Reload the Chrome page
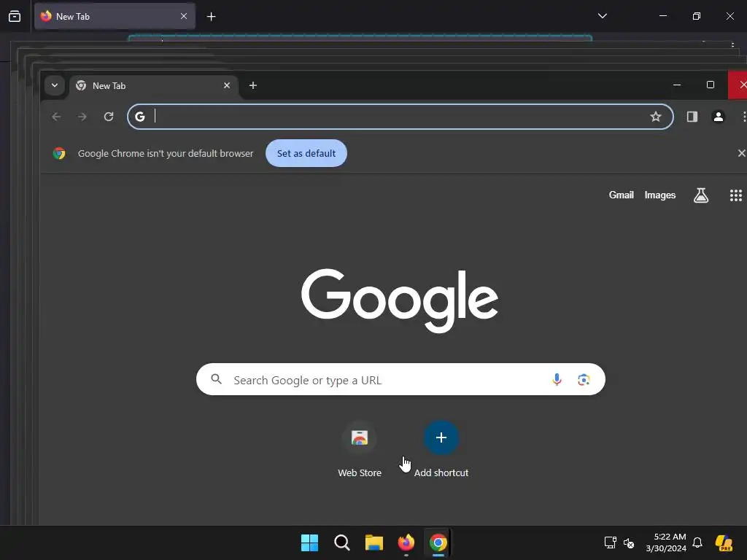 point(109,117)
